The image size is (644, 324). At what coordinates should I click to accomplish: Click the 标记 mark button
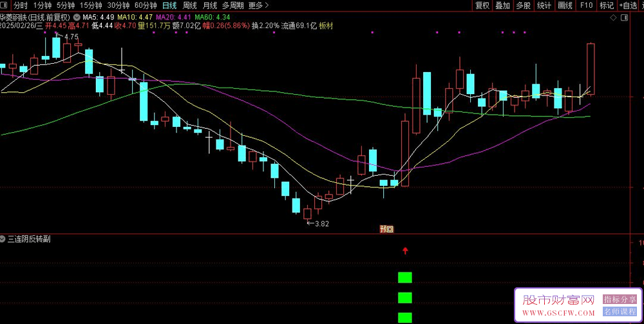coord(607,5)
